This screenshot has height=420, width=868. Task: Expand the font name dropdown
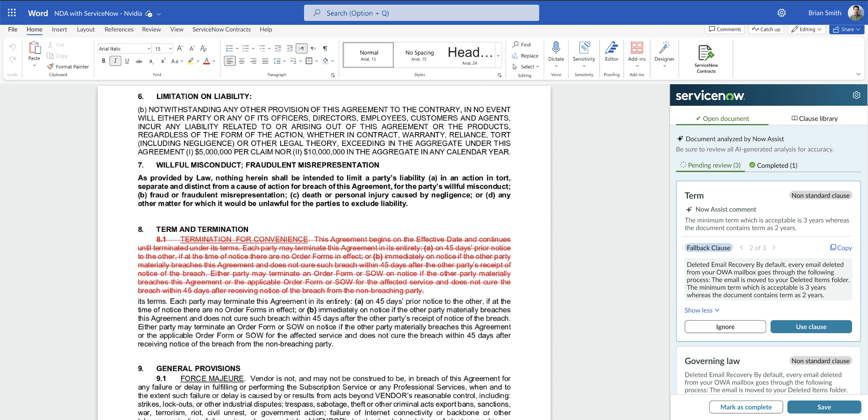(x=149, y=48)
